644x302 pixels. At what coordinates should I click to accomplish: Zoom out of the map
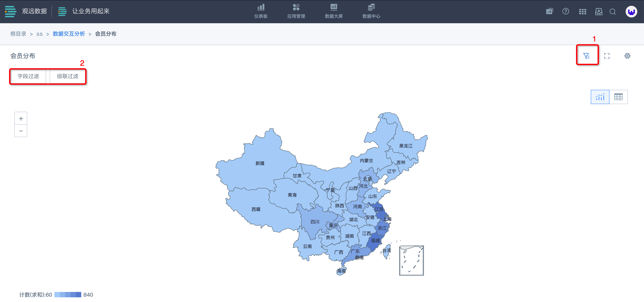point(21,131)
